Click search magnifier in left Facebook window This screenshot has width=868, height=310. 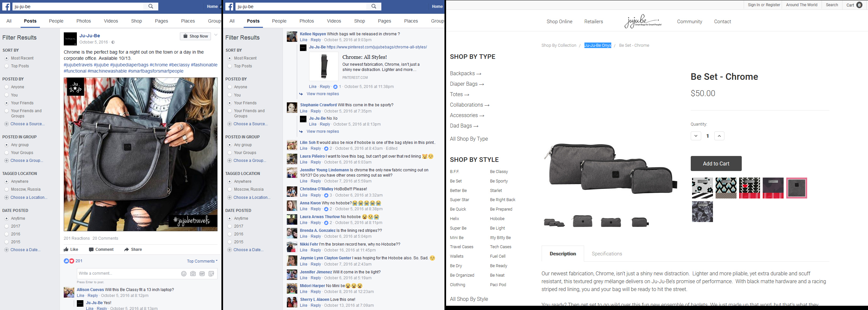pos(151,7)
